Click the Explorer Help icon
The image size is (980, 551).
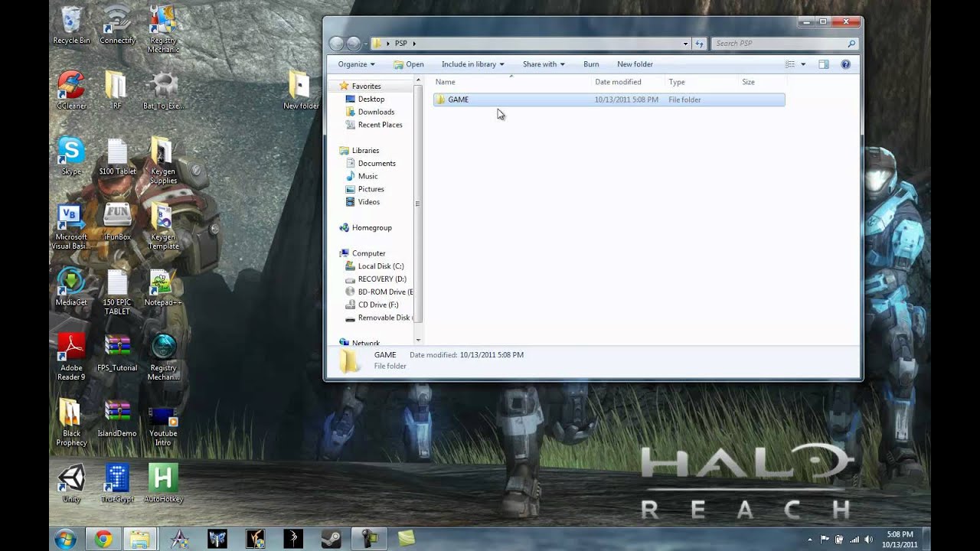[x=845, y=64]
